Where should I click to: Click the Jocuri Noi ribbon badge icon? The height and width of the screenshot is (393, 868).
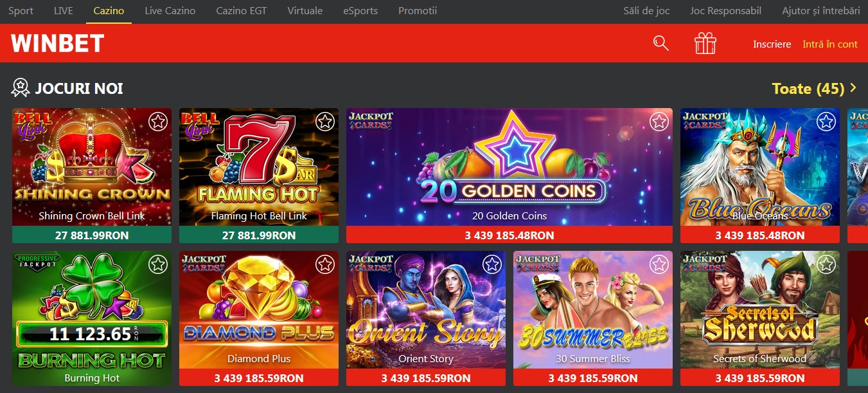pyautogui.click(x=21, y=87)
